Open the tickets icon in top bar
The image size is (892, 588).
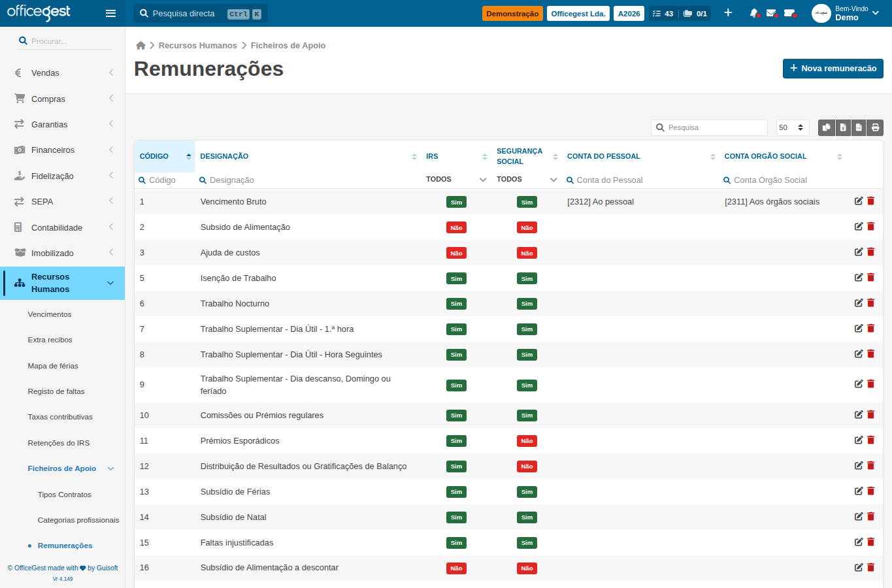(x=789, y=13)
